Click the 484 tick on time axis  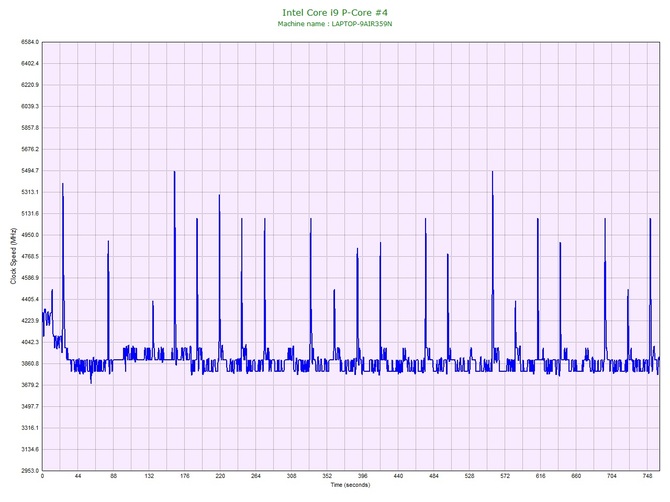point(434,476)
